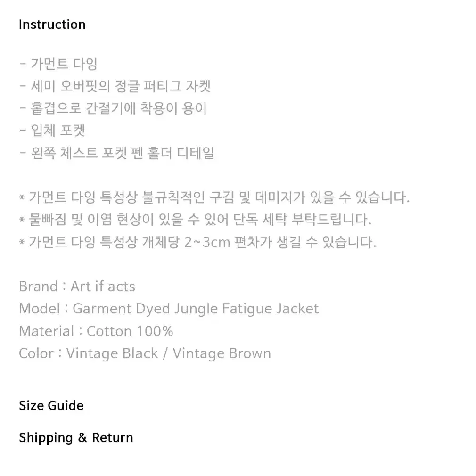Click the '홑겹으로 간절기에 착용이 용이' line

click(x=113, y=108)
